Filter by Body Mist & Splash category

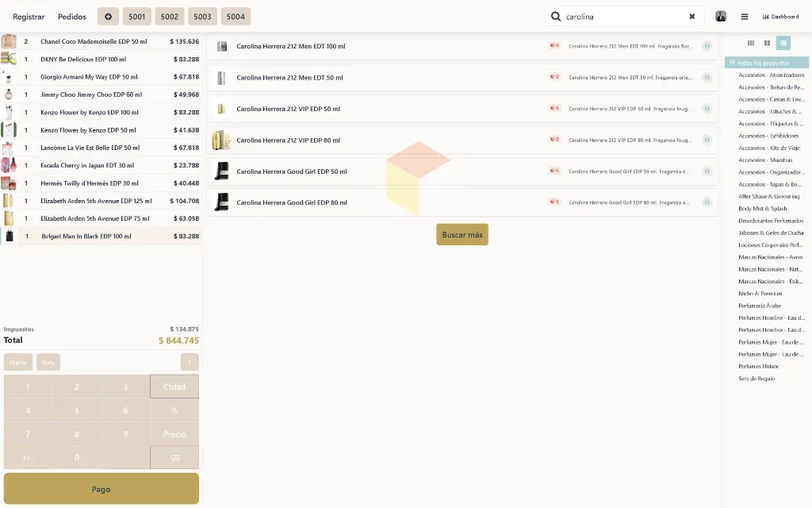pyautogui.click(x=762, y=209)
